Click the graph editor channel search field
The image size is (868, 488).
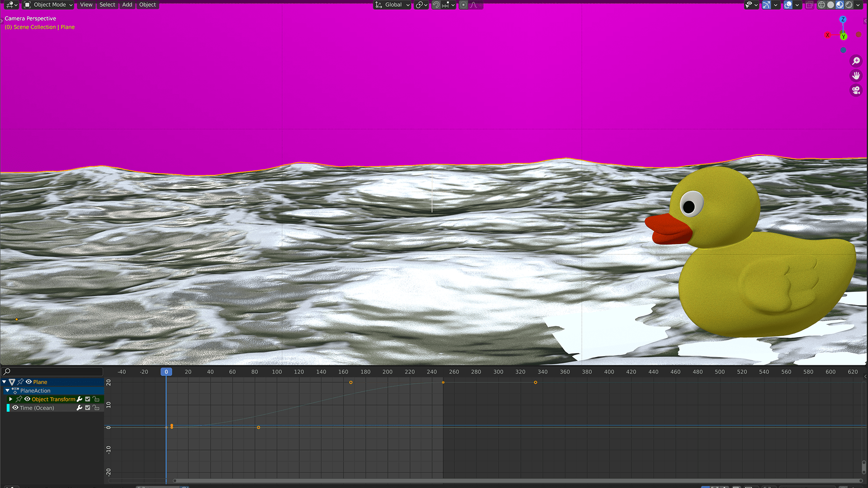click(x=52, y=371)
